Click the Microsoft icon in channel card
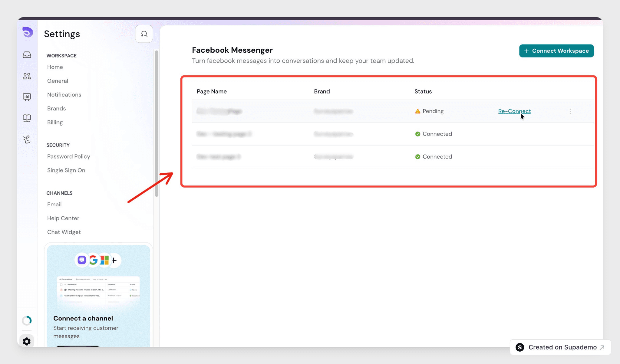Viewport: 620px width, 364px height. [x=104, y=260]
